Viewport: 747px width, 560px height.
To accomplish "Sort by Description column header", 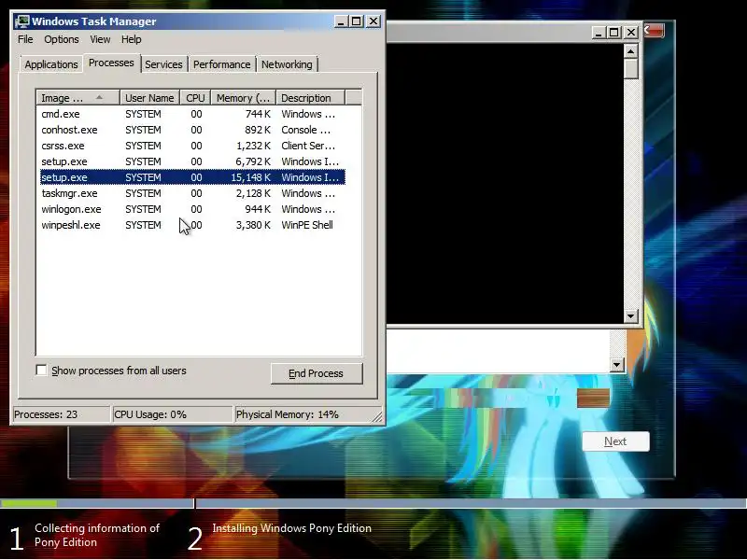I will (310, 98).
